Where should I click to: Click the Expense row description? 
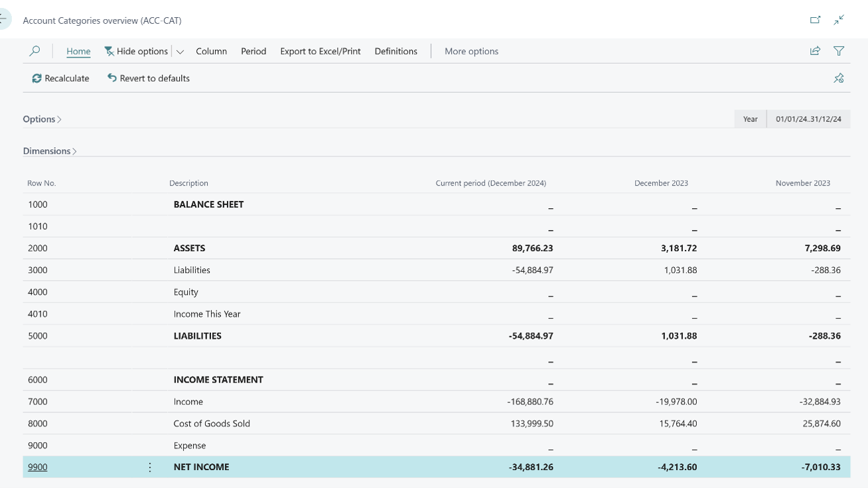(x=190, y=446)
